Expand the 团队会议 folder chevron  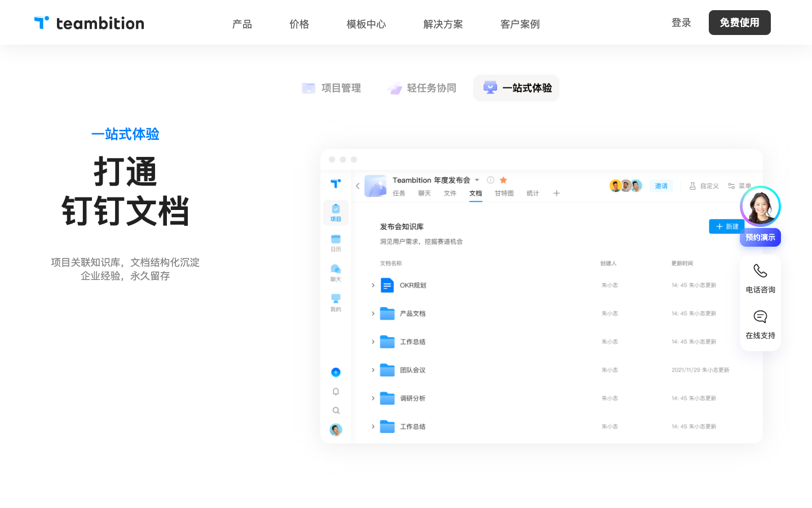click(x=373, y=370)
